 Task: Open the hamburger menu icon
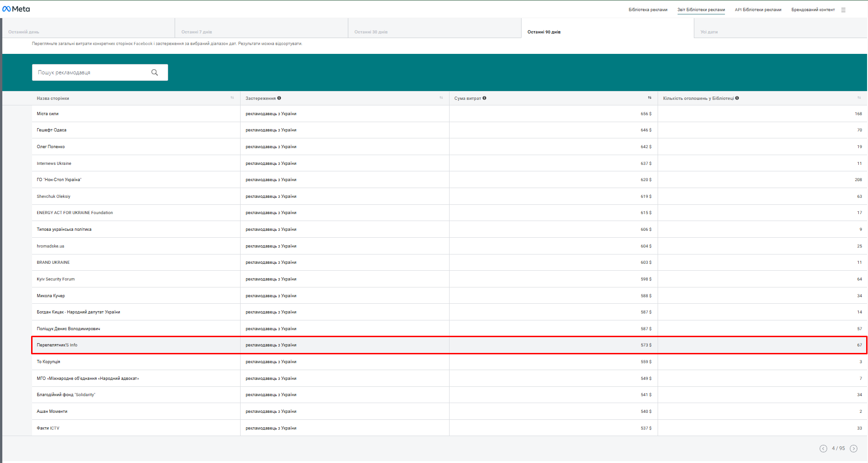(843, 10)
